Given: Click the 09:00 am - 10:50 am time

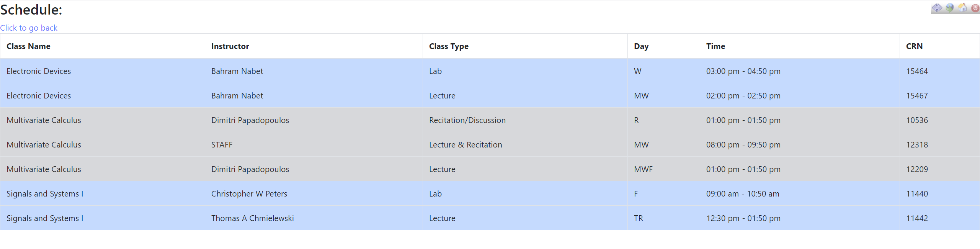Looking at the screenshot, I should [x=742, y=194].
